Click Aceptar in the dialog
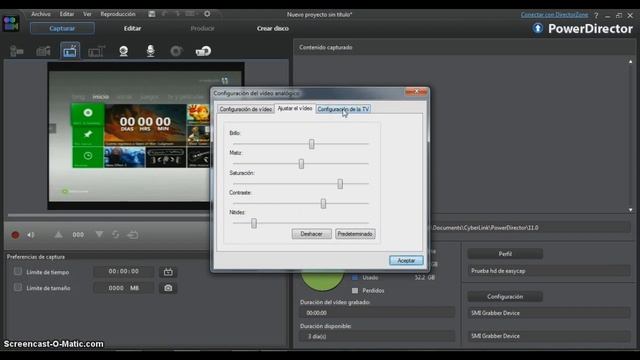Screen dimensions: 640x360 406,260
